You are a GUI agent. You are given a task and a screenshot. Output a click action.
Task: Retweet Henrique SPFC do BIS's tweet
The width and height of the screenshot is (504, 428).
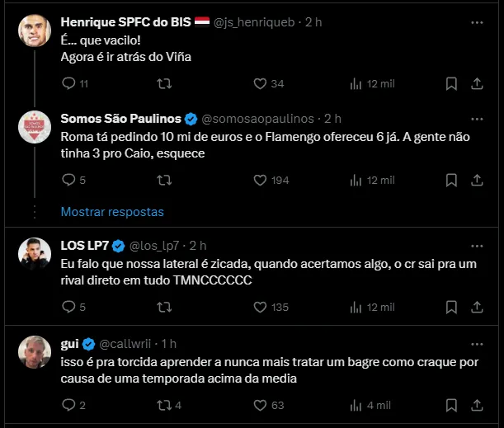click(164, 83)
